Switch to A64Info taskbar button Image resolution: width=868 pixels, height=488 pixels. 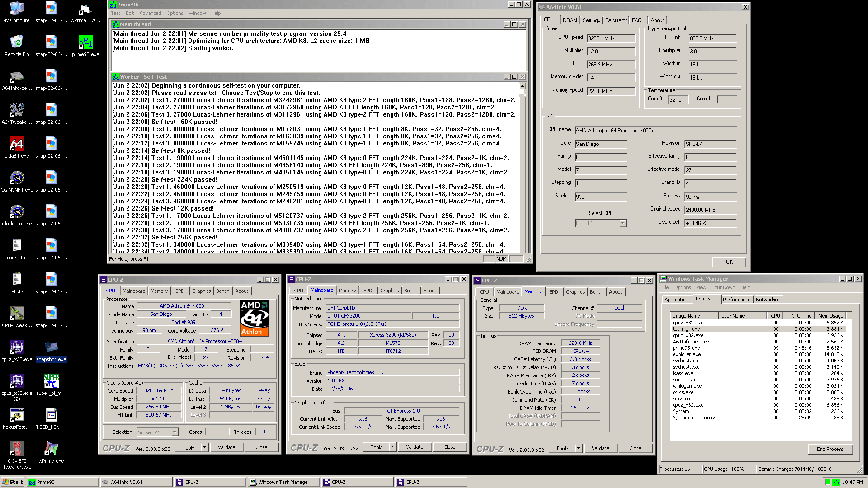click(x=136, y=482)
